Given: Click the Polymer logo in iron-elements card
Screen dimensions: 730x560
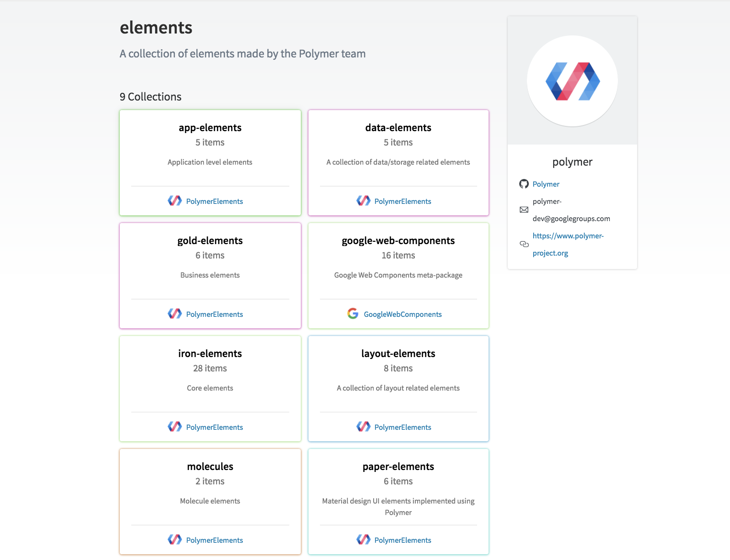Looking at the screenshot, I should tap(175, 426).
